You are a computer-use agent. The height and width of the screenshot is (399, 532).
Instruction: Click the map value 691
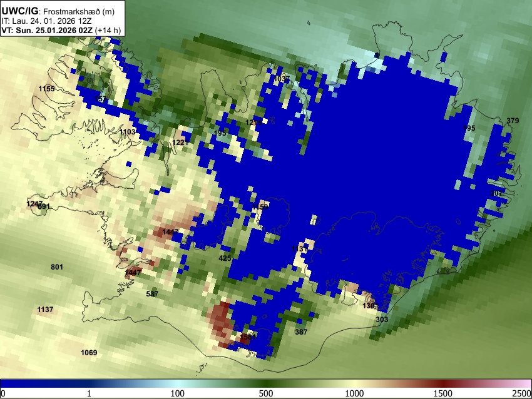point(44,206)
